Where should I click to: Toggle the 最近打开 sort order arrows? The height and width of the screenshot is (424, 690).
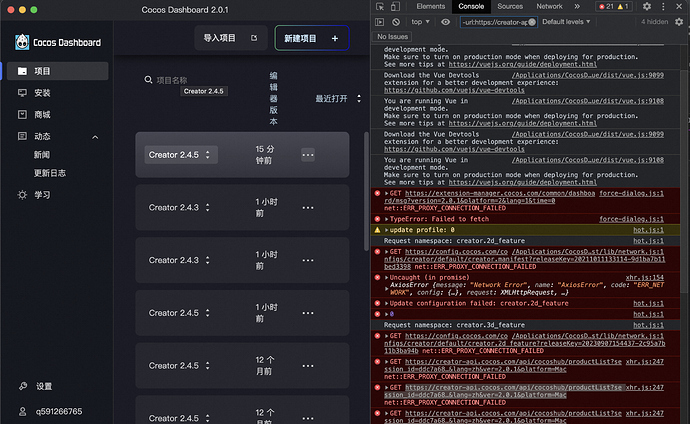point(359,99)
